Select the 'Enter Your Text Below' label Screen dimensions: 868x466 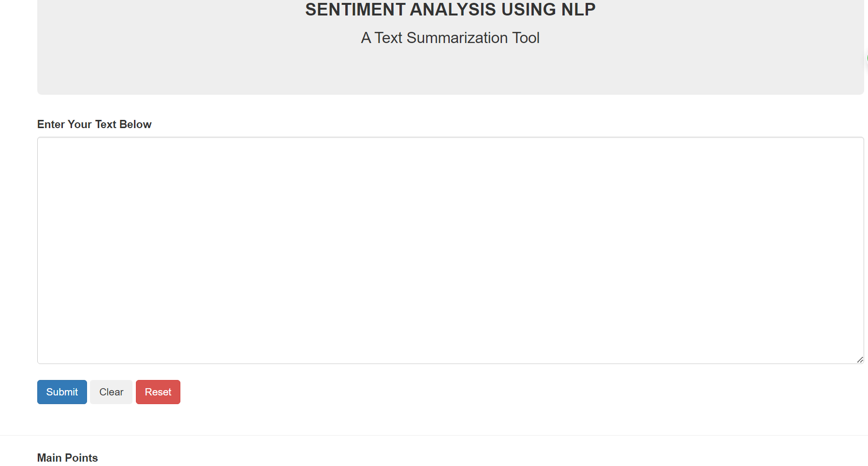94,124
